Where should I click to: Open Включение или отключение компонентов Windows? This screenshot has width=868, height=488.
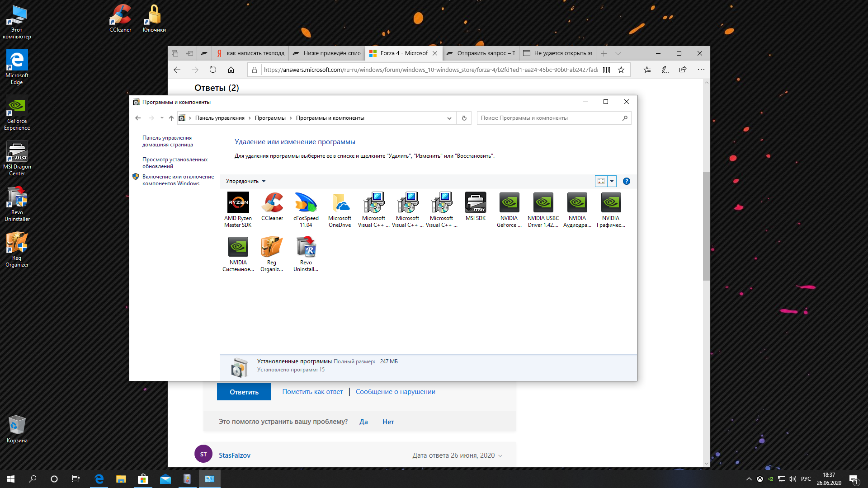178,180
